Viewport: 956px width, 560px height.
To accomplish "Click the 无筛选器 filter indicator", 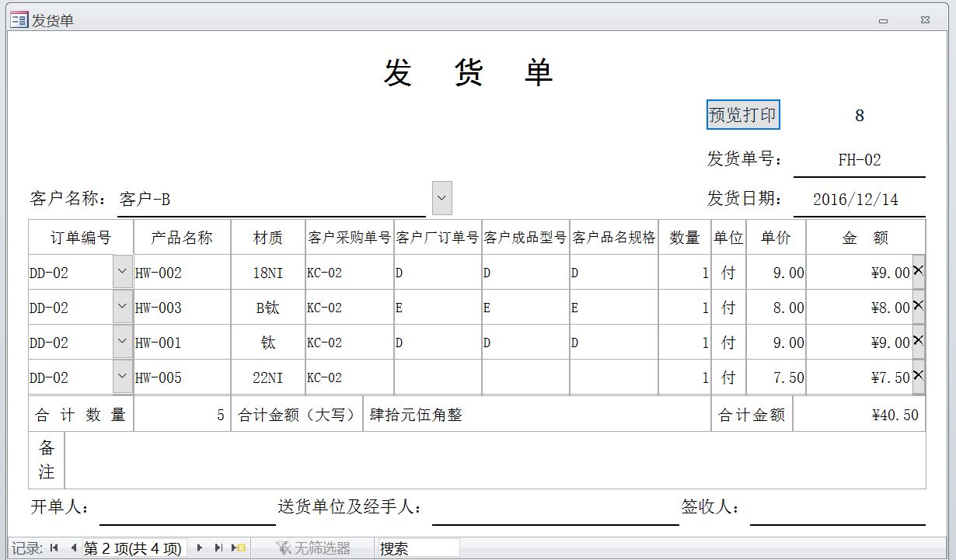I will coord(314,548).
